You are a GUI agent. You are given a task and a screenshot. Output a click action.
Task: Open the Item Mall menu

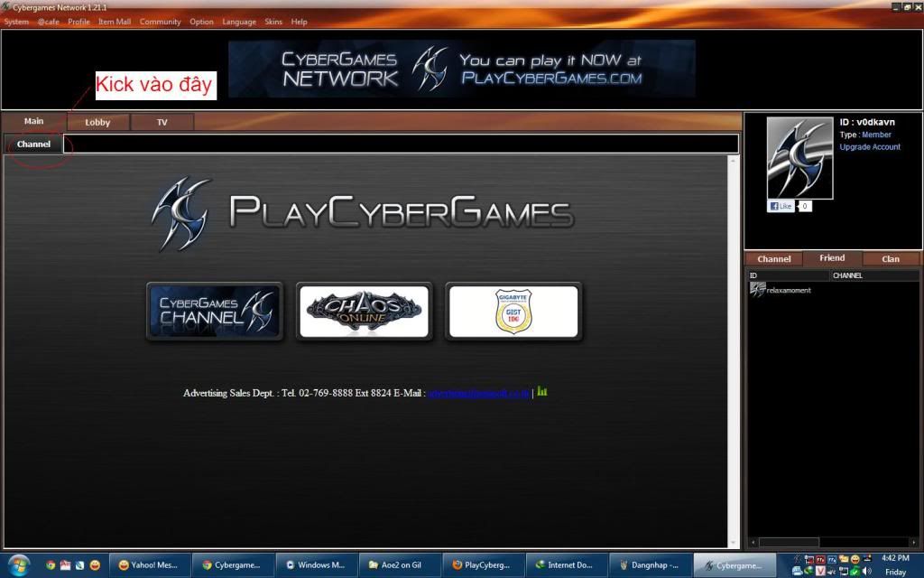[115, 22]
